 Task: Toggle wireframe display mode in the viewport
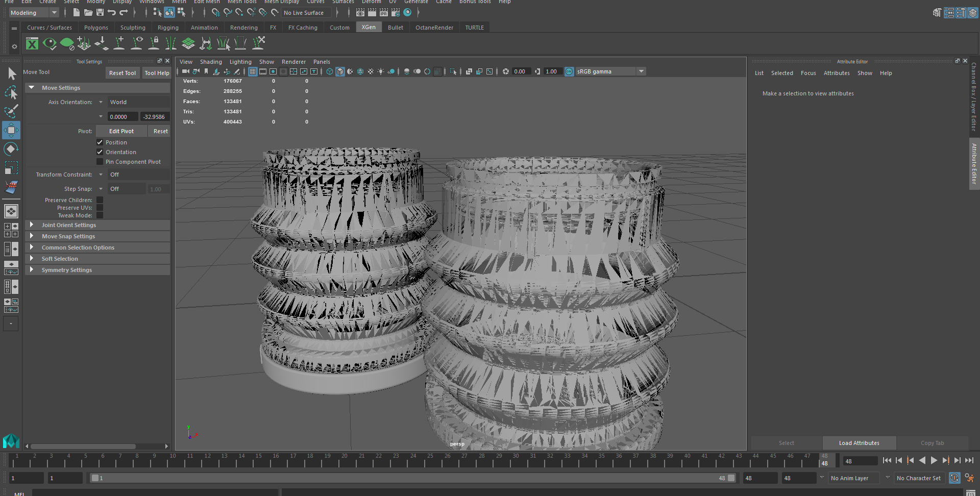click(329, 71)
